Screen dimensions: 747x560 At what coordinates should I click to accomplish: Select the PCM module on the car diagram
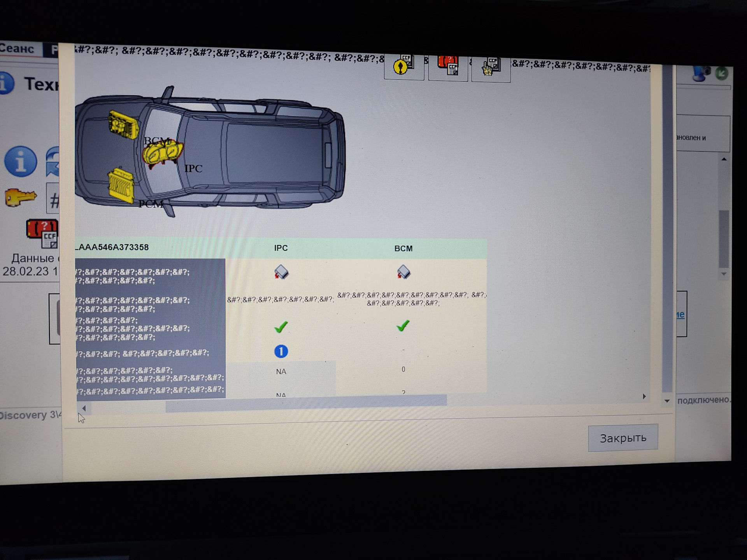point(121,186)
